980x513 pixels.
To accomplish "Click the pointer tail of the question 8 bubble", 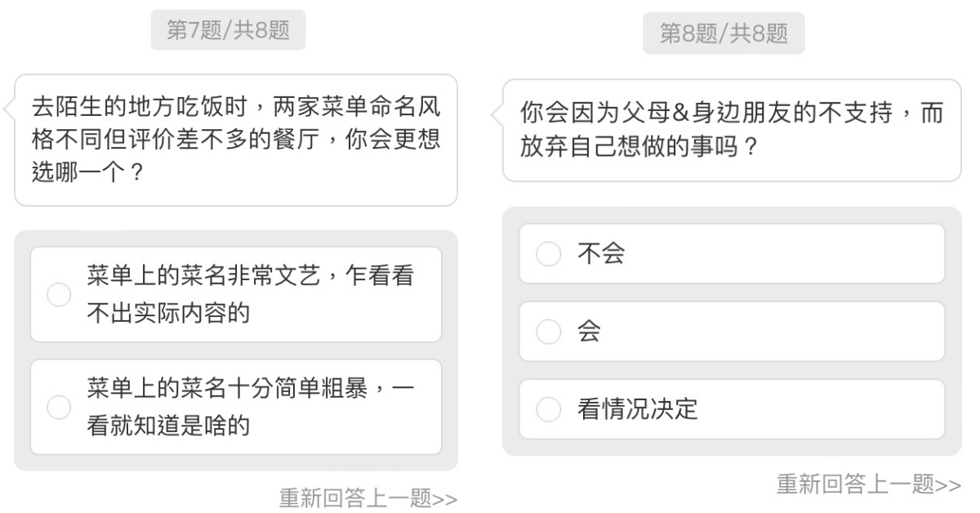I will pos(497,114).
